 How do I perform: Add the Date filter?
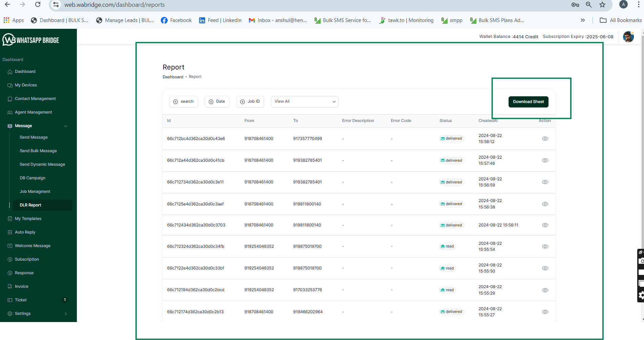tap(217, 101)
